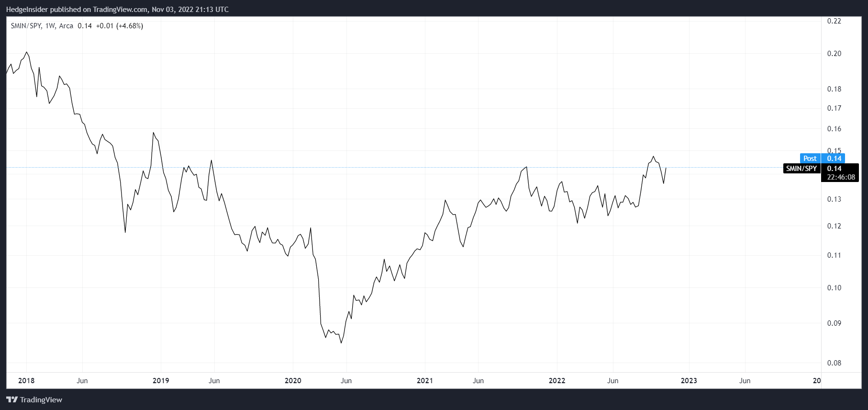Click the 0.17 price scale label
868x410 pixels.
click(834, 108)
